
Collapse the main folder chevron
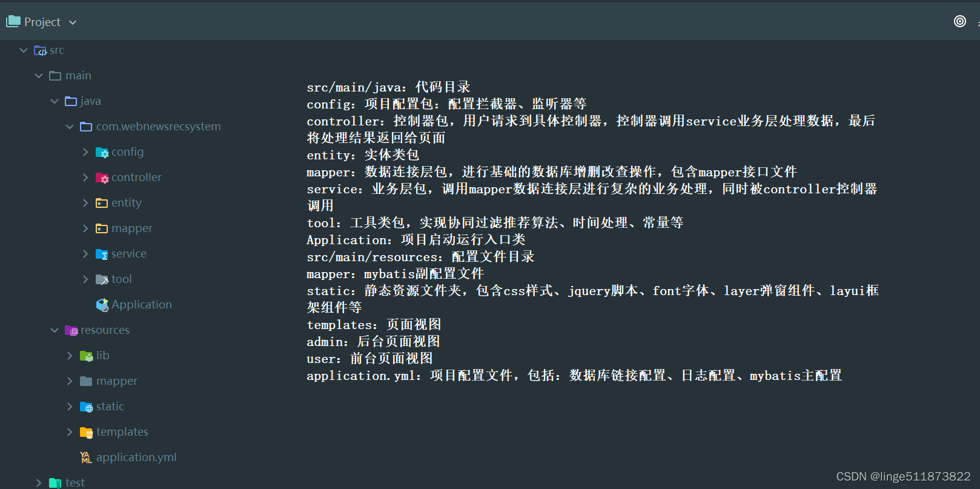39,76
